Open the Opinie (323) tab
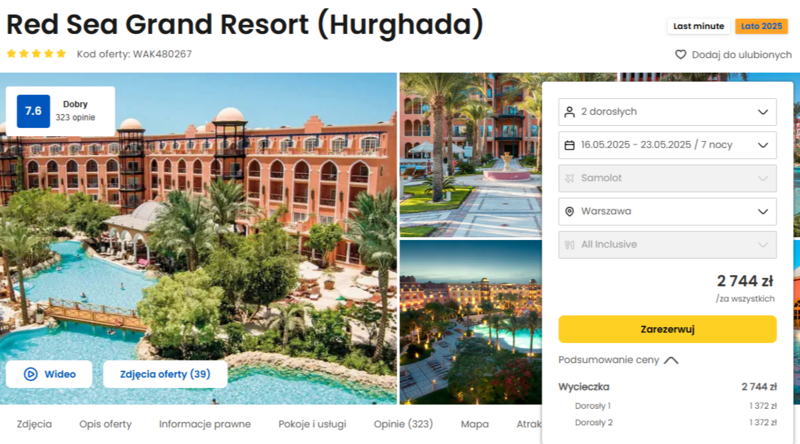Screen dimensions: 800x444 pyautogui.click(x=403, y=424)
